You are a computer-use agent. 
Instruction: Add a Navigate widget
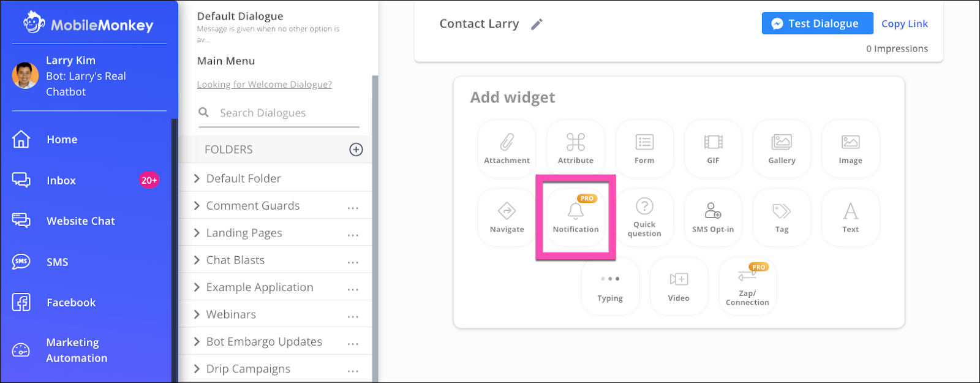pyautogui.click(x=506, y=217)
